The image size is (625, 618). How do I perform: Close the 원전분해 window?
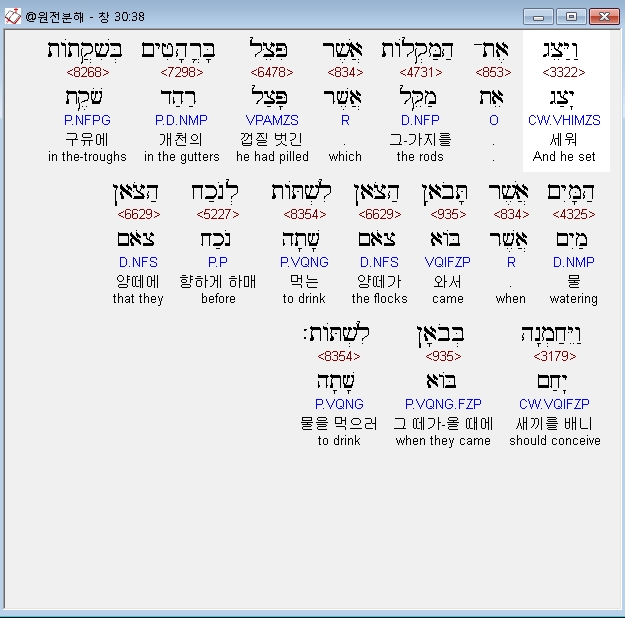[x=604, y=17]
